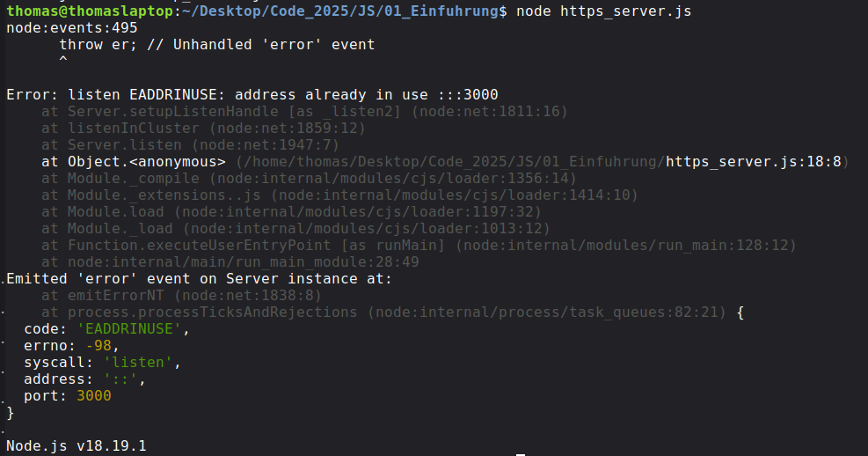Click the Emitted 'error' event line

(199, 279)
